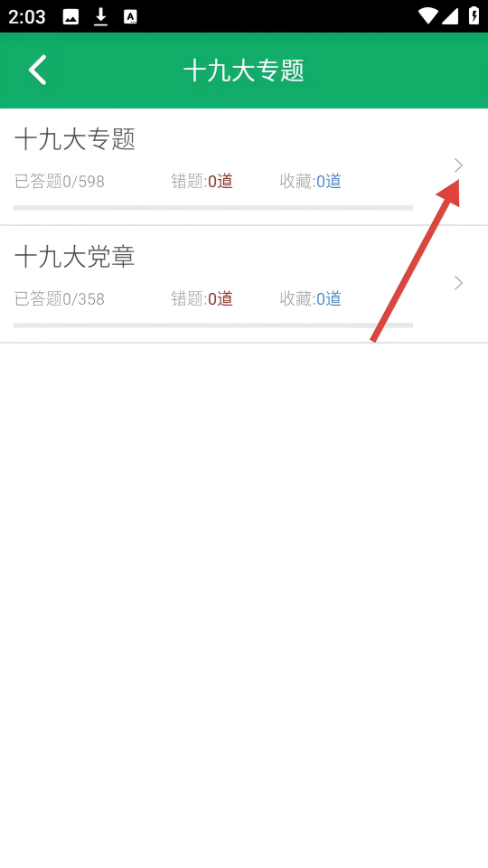
Task: Tap the image notification icon in status bar
Action: coord(70,17)
